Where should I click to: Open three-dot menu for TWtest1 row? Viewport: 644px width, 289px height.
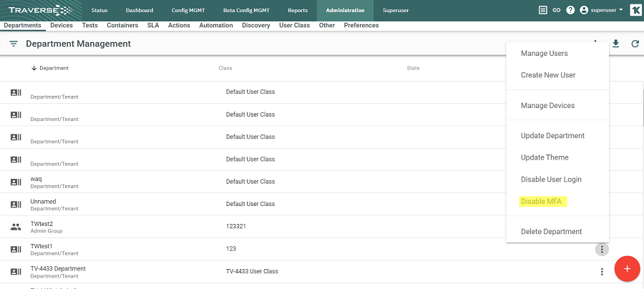602,249
